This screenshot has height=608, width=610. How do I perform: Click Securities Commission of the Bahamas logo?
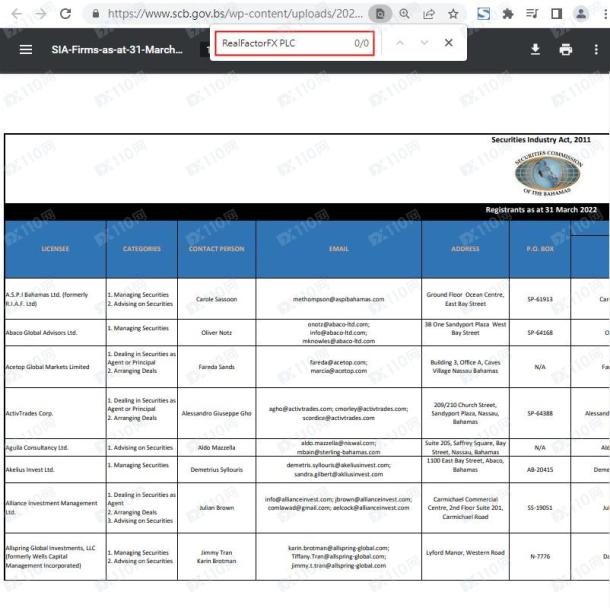tap(548, 173)
